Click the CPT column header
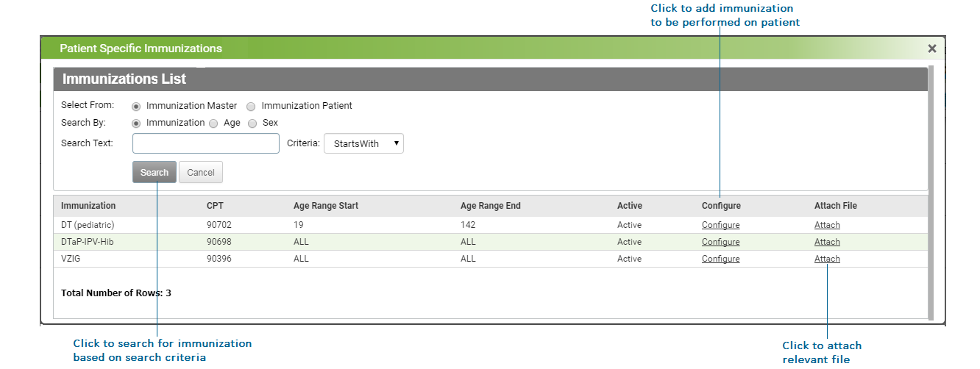This screenshot has height=369, width=980. (214, 206)
